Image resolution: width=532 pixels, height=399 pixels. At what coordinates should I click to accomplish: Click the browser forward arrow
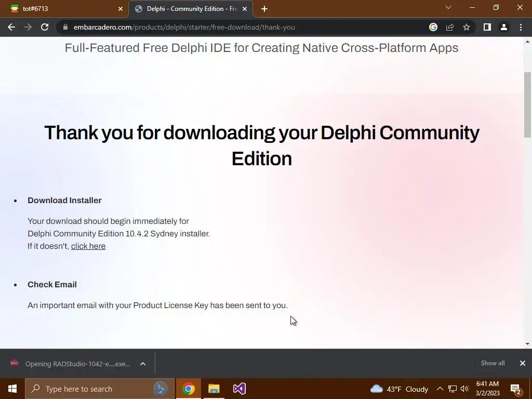click(28, 27)
